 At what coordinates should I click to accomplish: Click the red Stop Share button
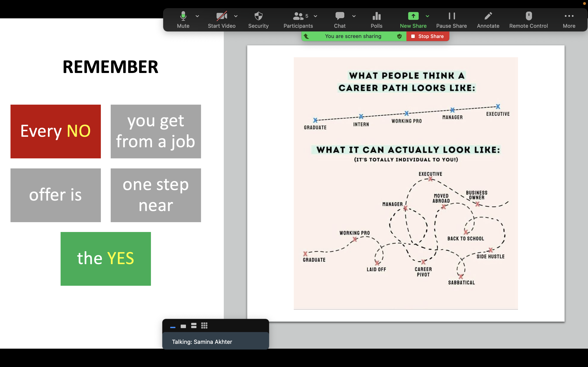pos(428,36)
